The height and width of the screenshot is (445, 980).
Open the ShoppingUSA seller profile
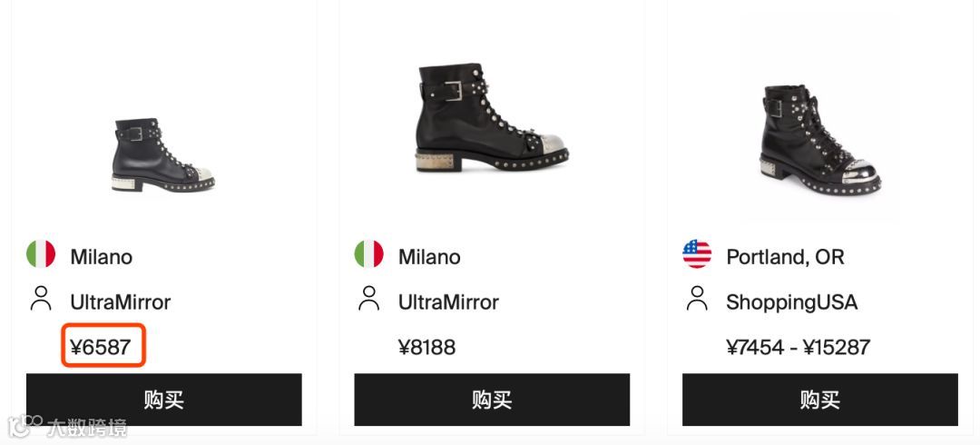coord(792,302)
